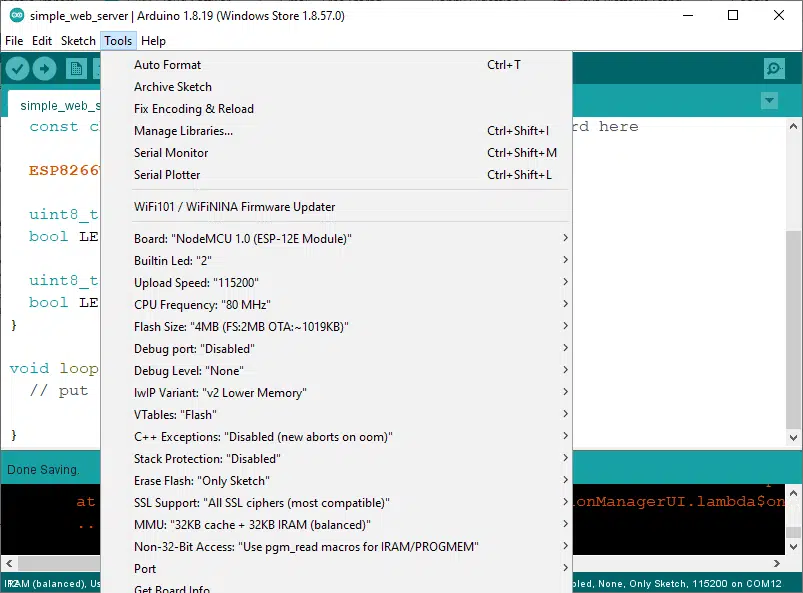The image size is (803, 593).
Task: Click 'void loop' in the code editor
Action: 54,368
